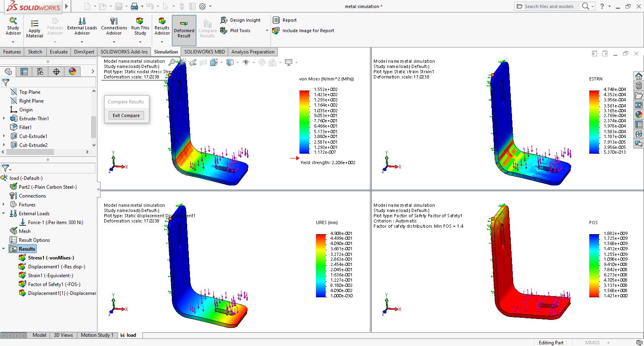Open Connections Advisor

114,27
